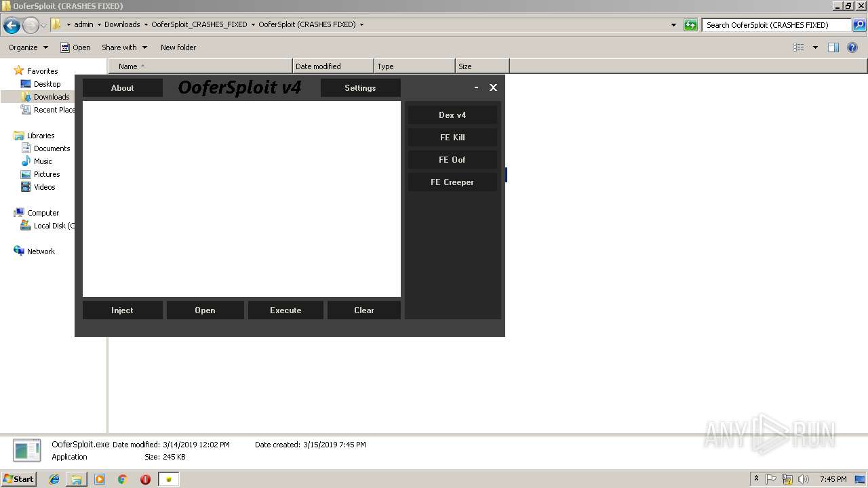Launch Internet Explorer from taskbar
Screen dimensions: 868x488
pyautogui.click(x=55, y=479)
